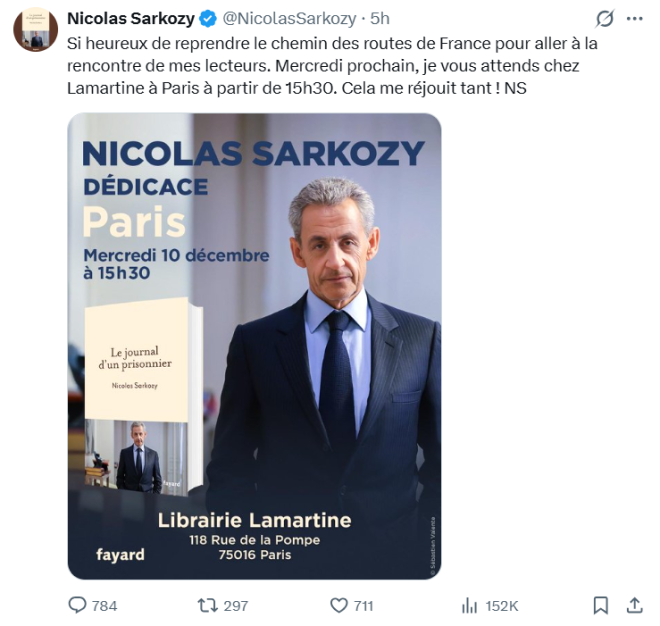Viewport: 660px width, 626px height.
Task: Like the post with the heart icon
Action: point(339,605)
